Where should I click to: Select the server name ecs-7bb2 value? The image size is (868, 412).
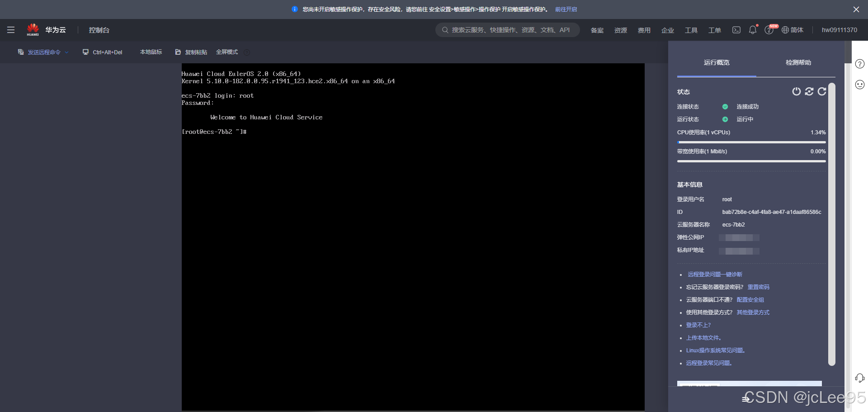[x=733, y=225]
